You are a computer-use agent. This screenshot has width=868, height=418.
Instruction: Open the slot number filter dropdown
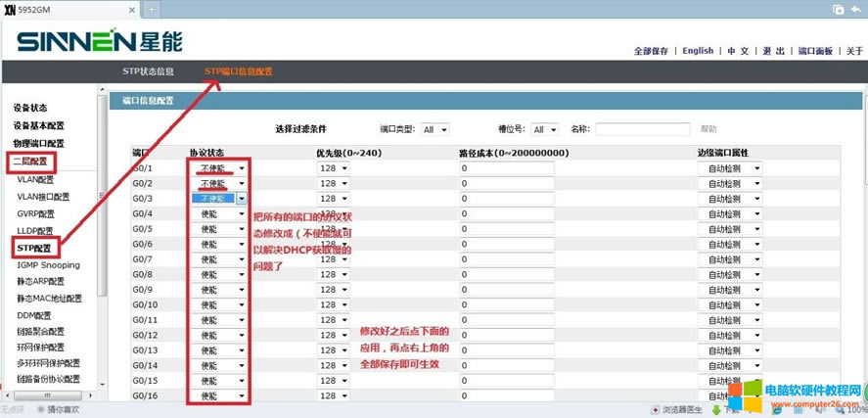point(544,129)
